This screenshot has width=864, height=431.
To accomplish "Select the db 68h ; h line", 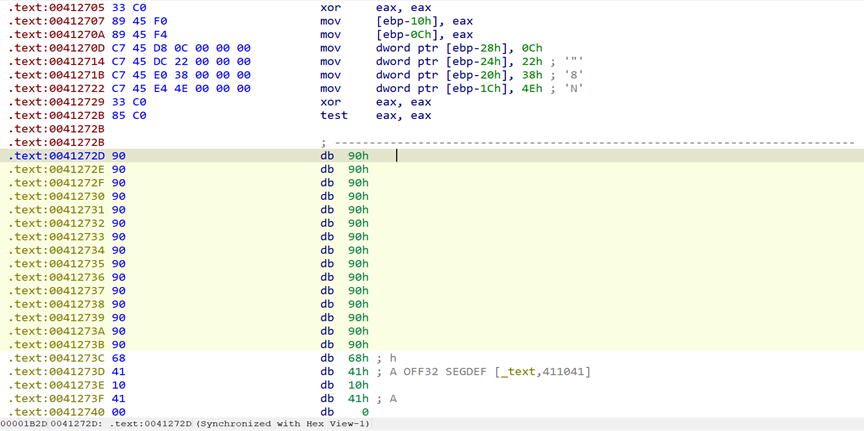I will 432,358.
